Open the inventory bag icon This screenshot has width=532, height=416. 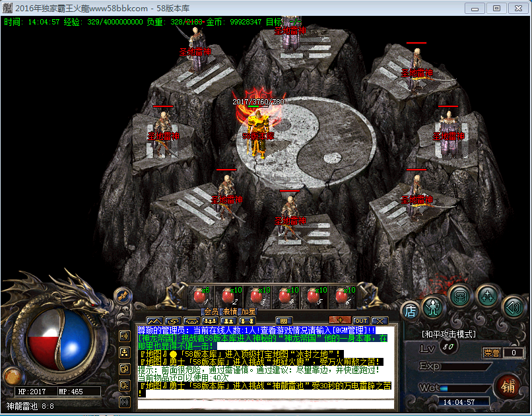tap(461, 297)
